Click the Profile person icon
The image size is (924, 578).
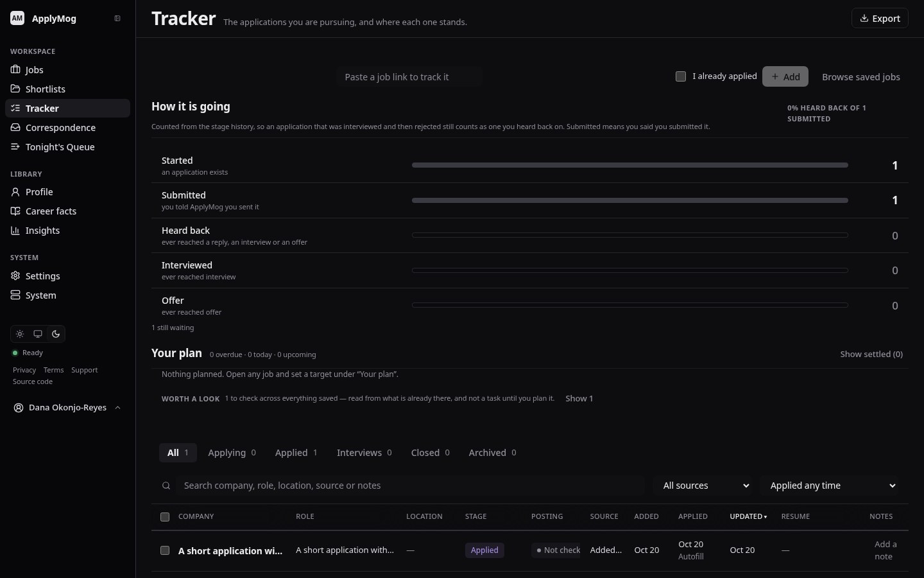(x=15, y=191)
